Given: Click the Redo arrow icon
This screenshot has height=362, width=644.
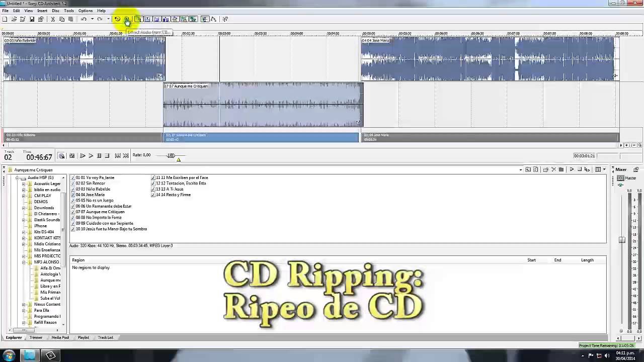Looking at the screenshot, I should click(x=100, y=19).
